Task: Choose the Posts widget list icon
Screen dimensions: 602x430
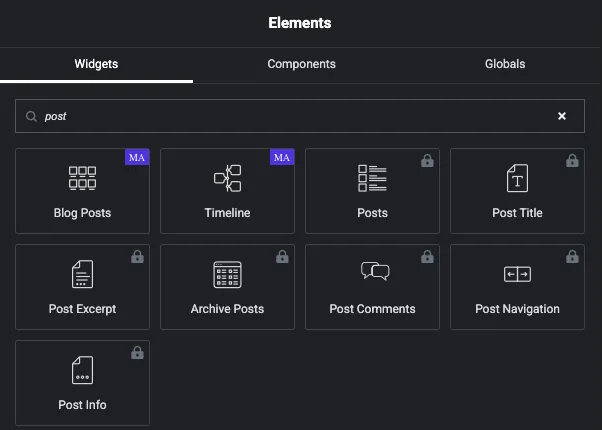Action: click(x=372, y=178)
